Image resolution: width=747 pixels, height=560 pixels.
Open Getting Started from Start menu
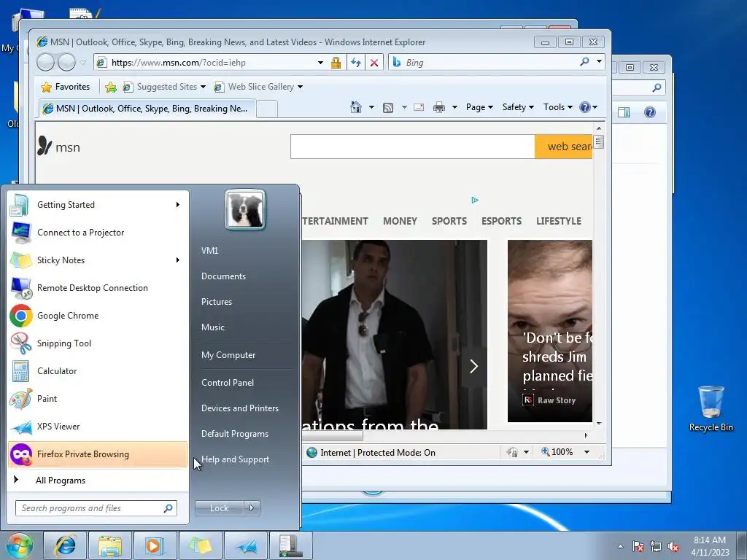[98, 205]
